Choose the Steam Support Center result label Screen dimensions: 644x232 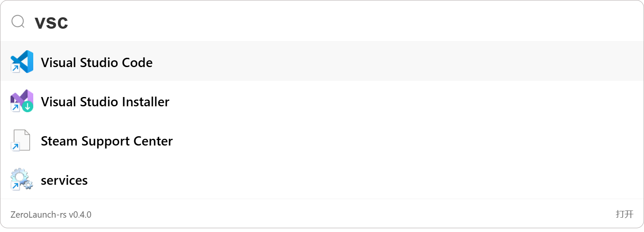pos(106,141)
